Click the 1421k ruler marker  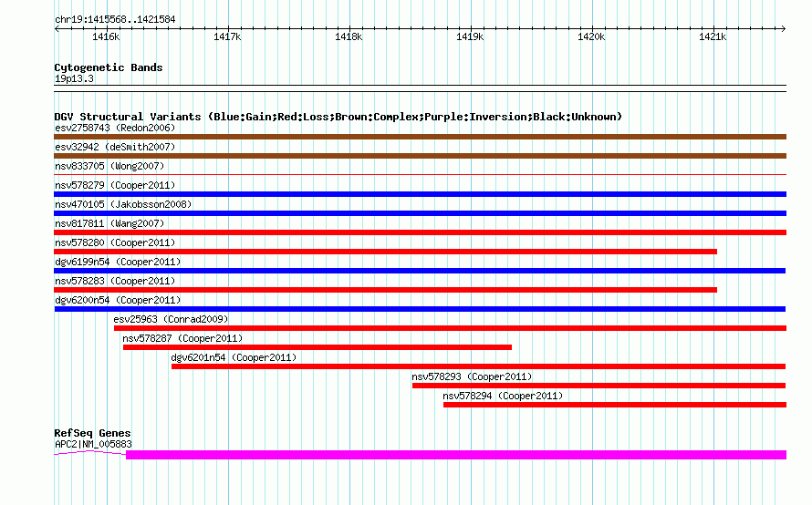(x=713, y=36)
